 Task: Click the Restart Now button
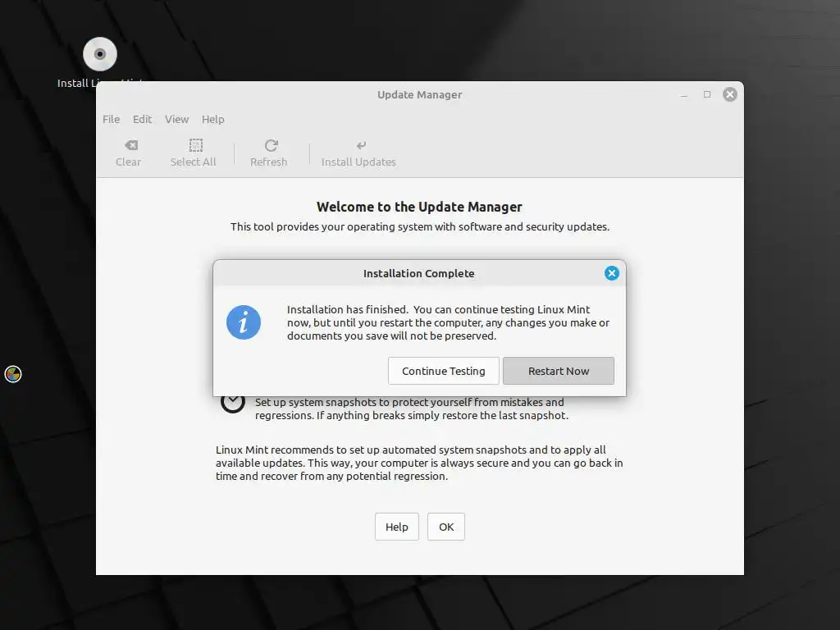[558, 371]
